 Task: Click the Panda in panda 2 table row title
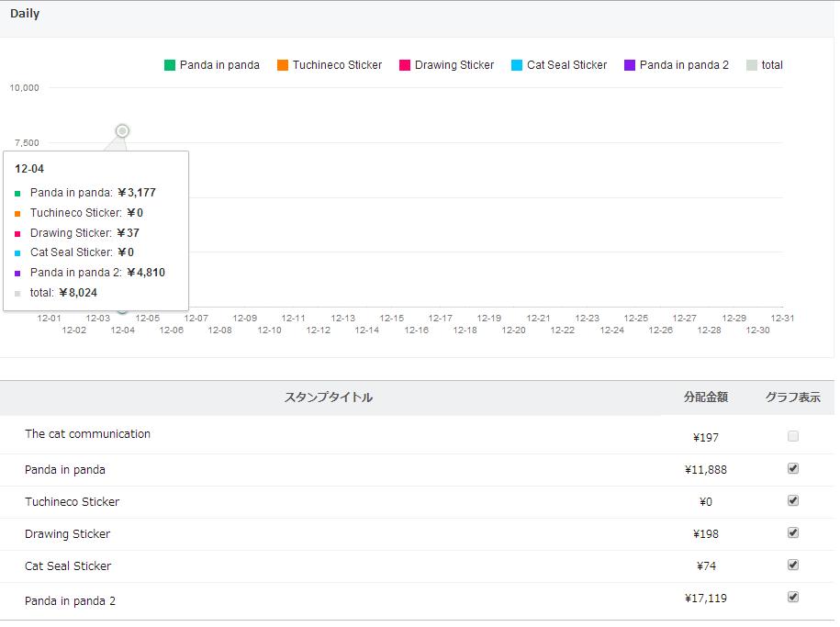pos(70,600)
